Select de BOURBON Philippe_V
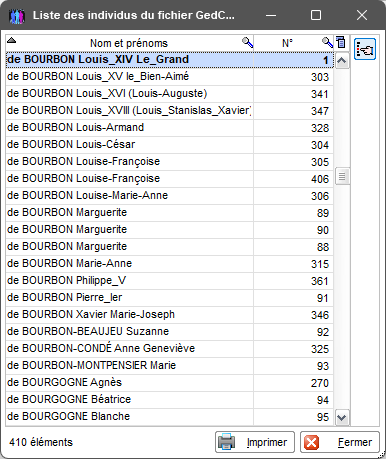386x459 pixels. (x=169, y=281)
